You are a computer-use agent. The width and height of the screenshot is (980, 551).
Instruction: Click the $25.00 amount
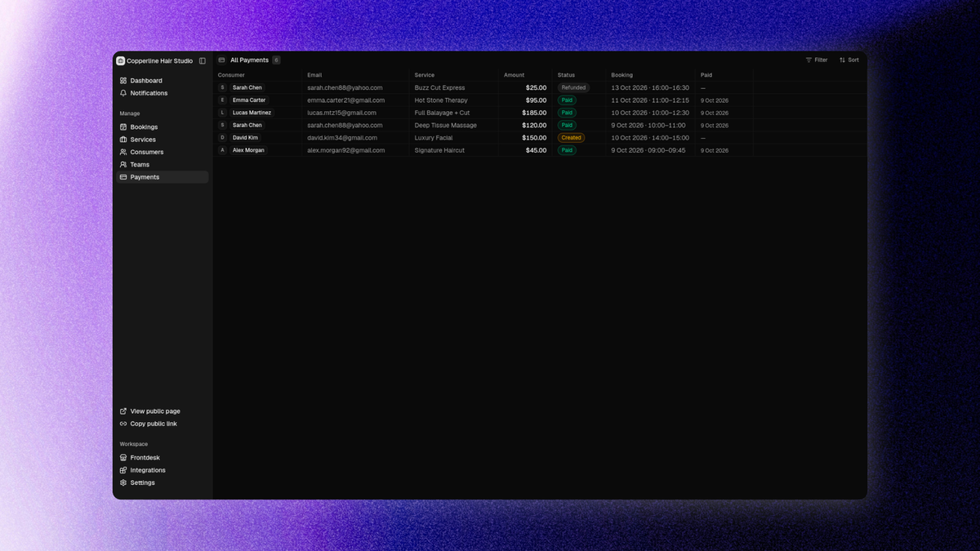pyautogui.click(x=537, y=87)
